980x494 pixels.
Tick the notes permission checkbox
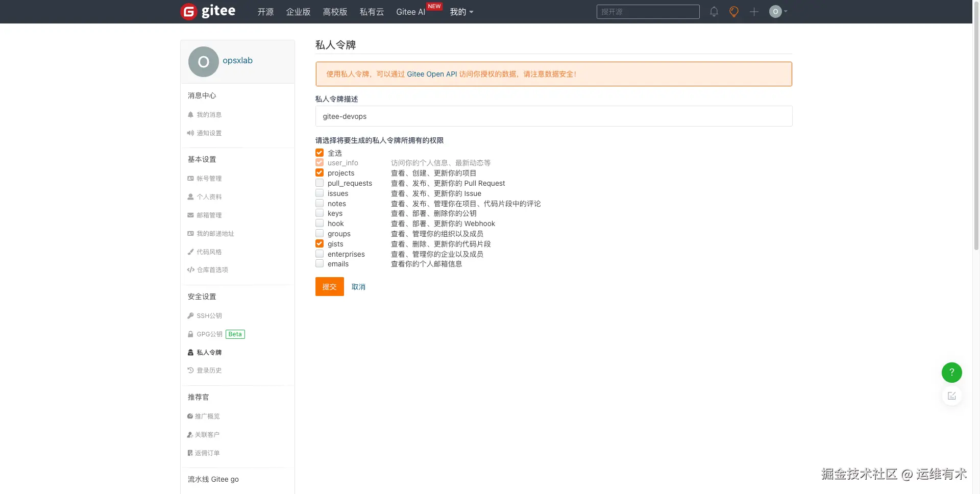click(320, 203)
